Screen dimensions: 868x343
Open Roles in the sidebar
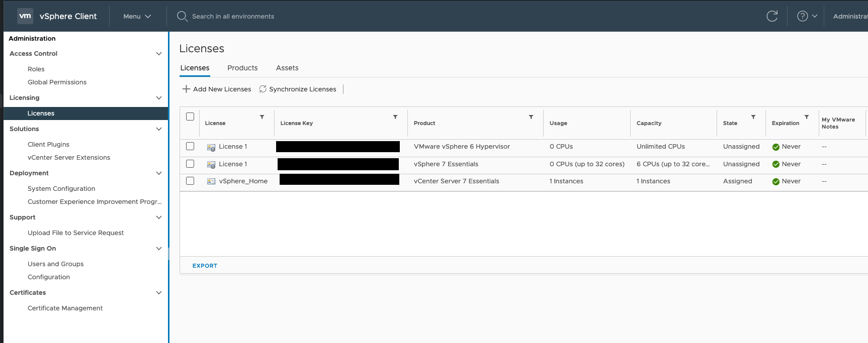[36, 69]
